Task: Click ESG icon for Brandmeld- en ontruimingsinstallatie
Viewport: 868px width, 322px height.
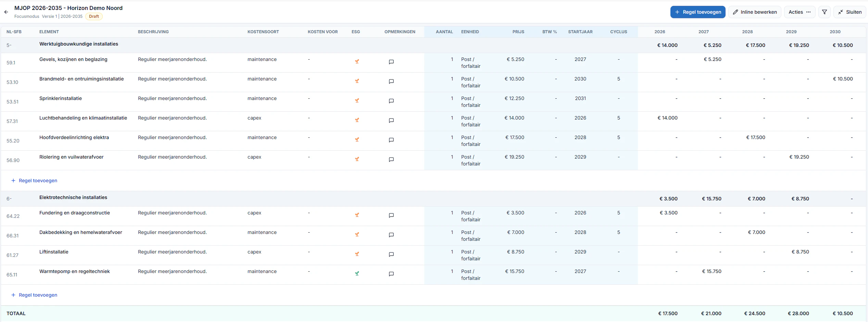Action: (357, 81)
